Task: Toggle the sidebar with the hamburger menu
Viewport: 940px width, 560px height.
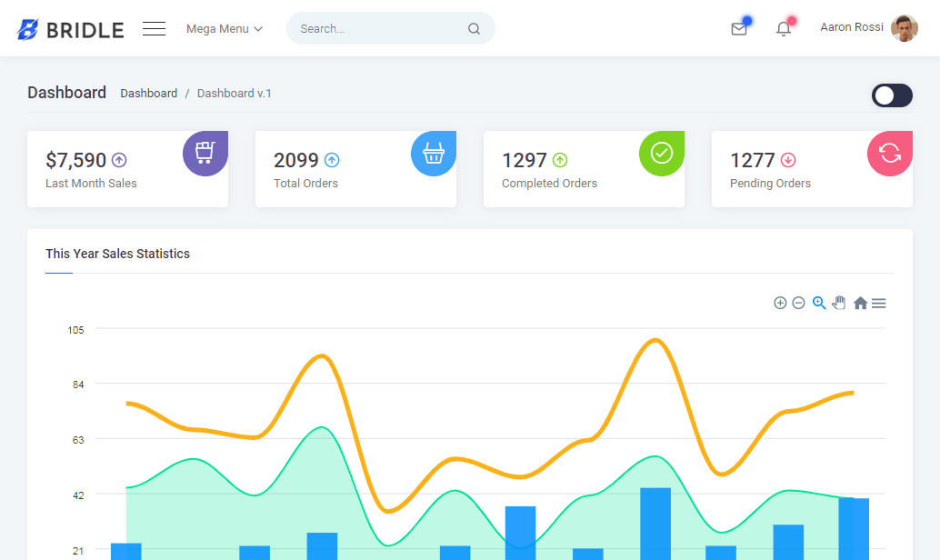Action: coord(154,28)
